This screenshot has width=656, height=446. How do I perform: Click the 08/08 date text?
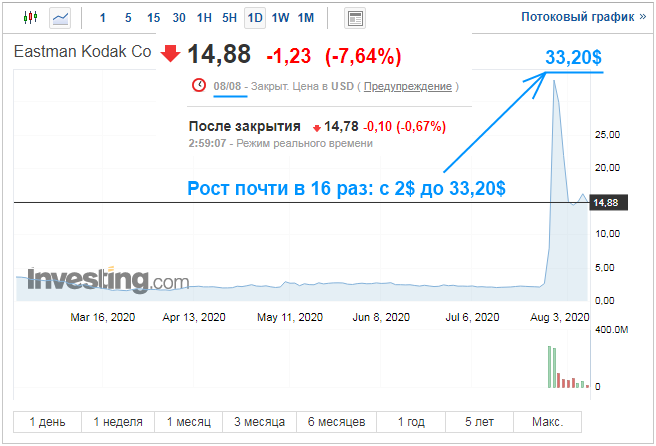tap(227, 86)
